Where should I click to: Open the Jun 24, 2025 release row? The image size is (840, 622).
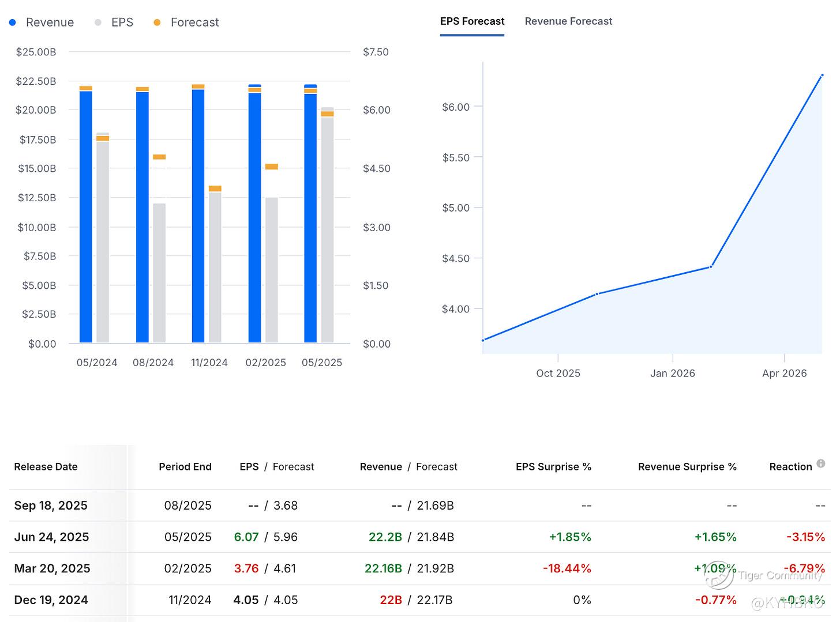tap(51, 537)
